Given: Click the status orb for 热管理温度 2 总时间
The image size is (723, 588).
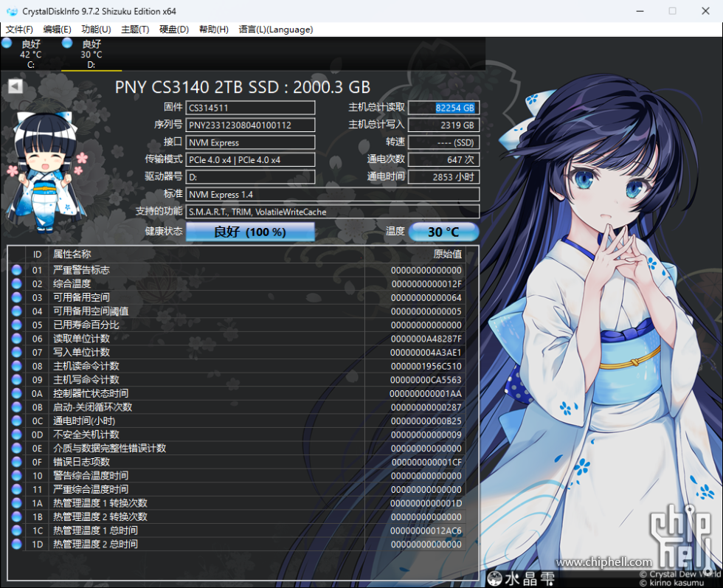Looking at the screenshot, I should click(17, 544).
